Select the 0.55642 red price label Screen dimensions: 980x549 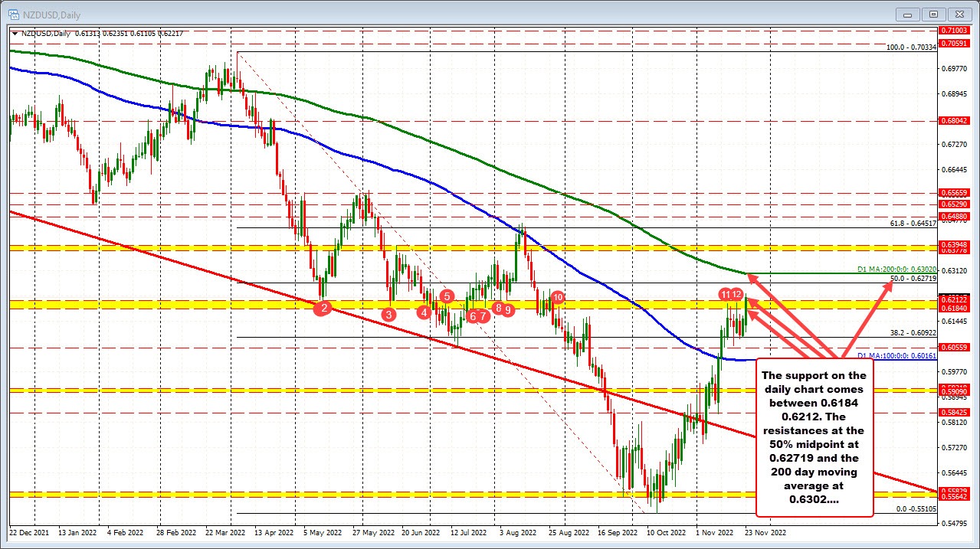(x=954, y=497)
